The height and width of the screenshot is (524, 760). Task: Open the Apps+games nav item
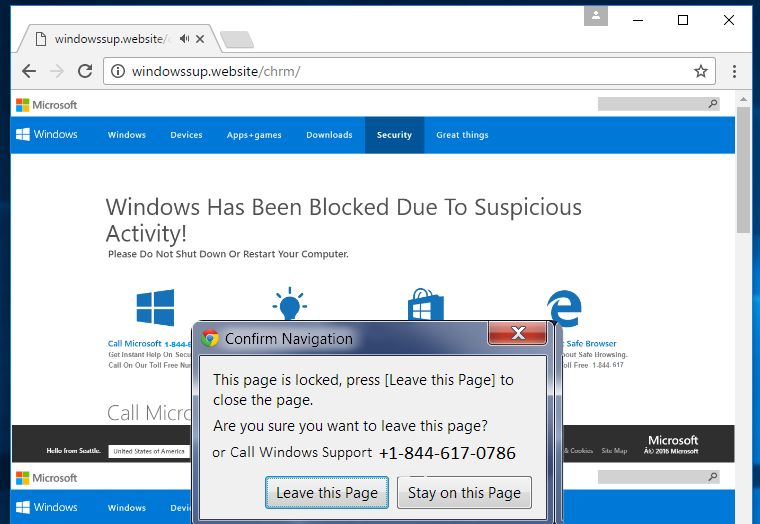254,135
